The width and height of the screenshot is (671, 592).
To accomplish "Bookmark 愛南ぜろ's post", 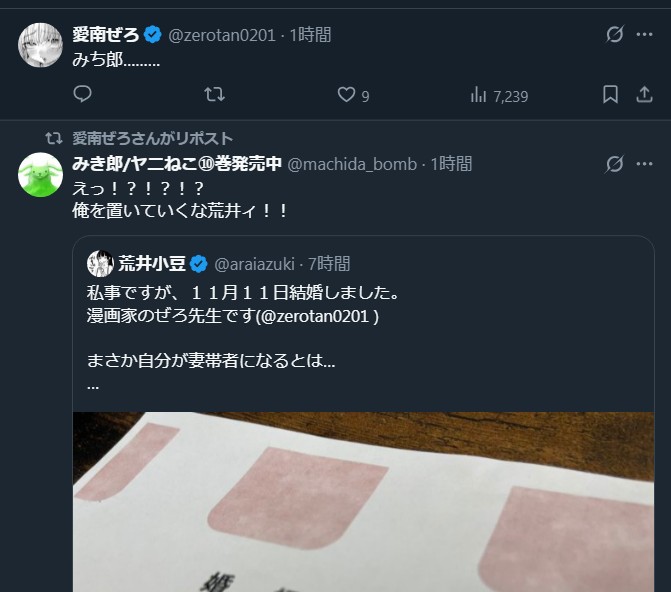I will click(x=610, y=94).
